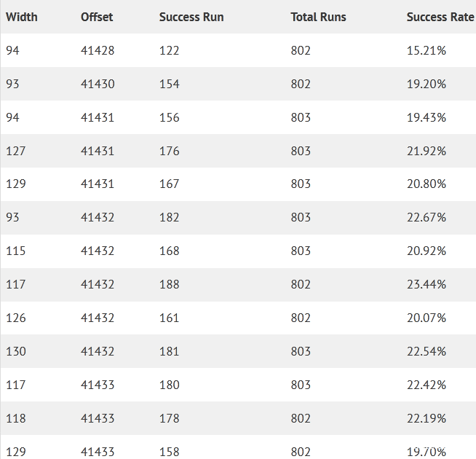Click the offset value 41430
This screenshot has width=476, height=459.
pyautogui.click(x=98, y=84)
